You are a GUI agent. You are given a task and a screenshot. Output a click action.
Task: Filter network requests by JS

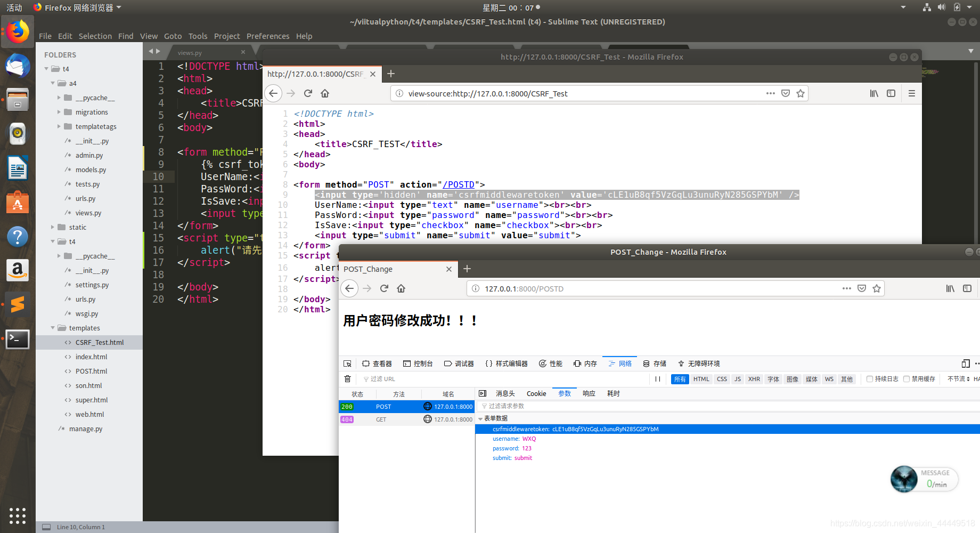737,379
